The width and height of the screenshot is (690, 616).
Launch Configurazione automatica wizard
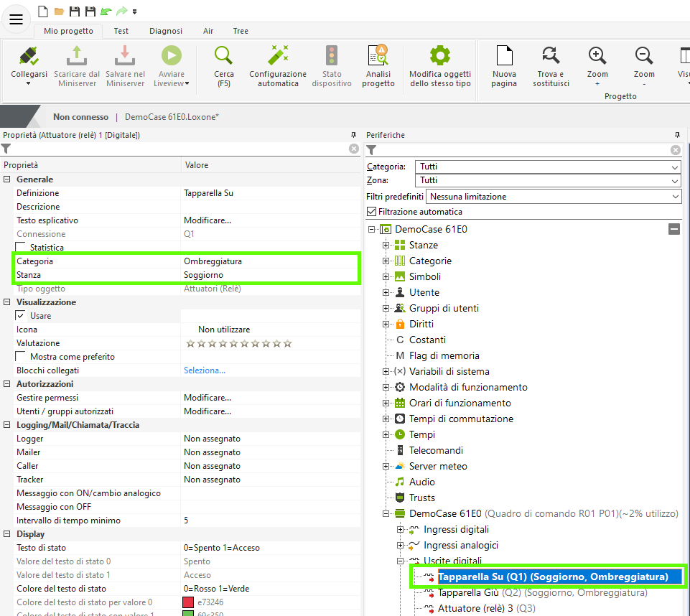[x=278, y=56]
